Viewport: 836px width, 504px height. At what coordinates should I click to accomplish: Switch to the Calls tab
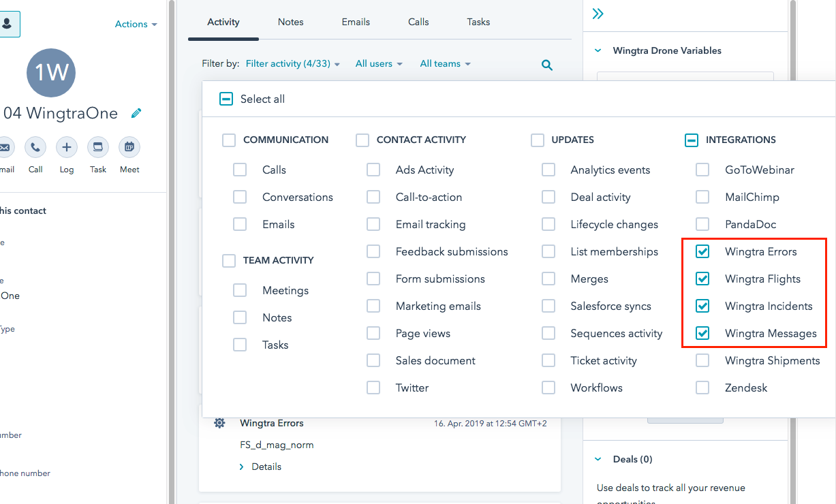[418, 21]
